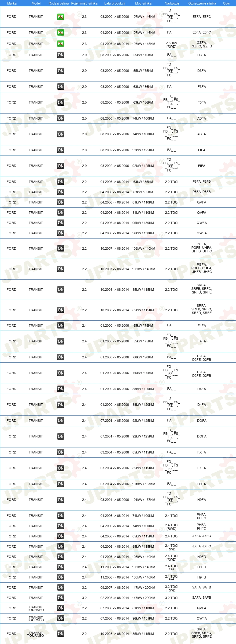Screen dimensions: 236x644
Task: Click ON icon in D3FA row with FD__ body list
Action: 61,71
